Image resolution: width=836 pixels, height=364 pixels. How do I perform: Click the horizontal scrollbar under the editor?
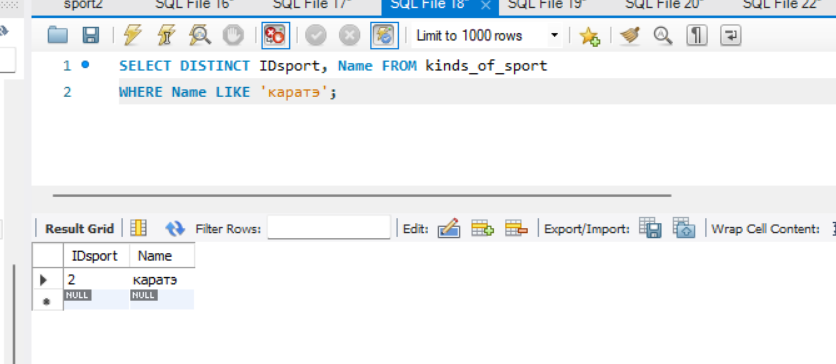pyautogui.click(x=361, y=195)
